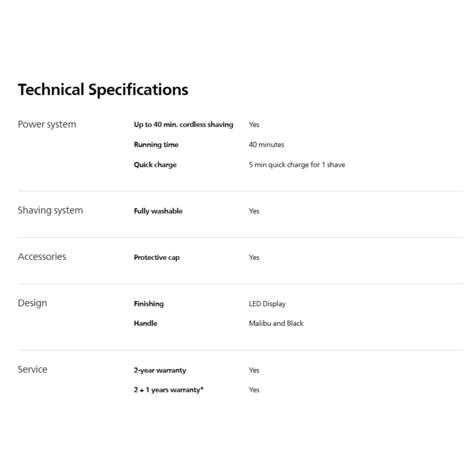Click the Fully washable spec label
This screenshot has width=476, height=476.
point(158,211)
